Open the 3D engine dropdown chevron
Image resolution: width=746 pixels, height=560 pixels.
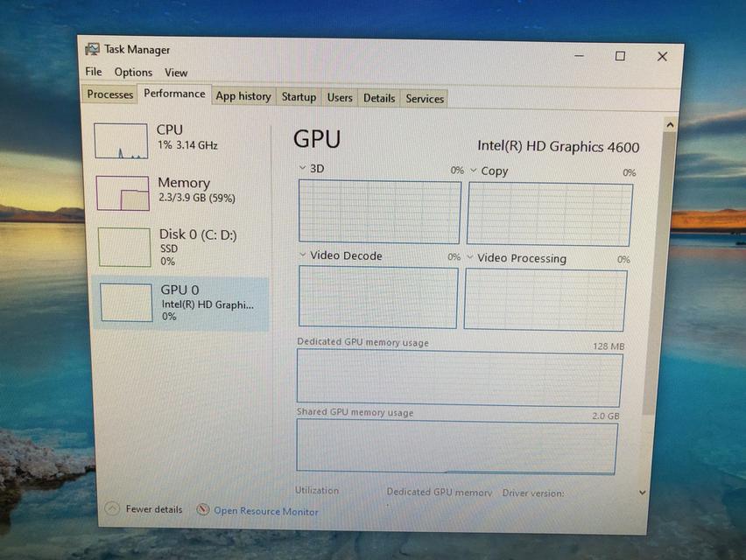click(303, 168)
